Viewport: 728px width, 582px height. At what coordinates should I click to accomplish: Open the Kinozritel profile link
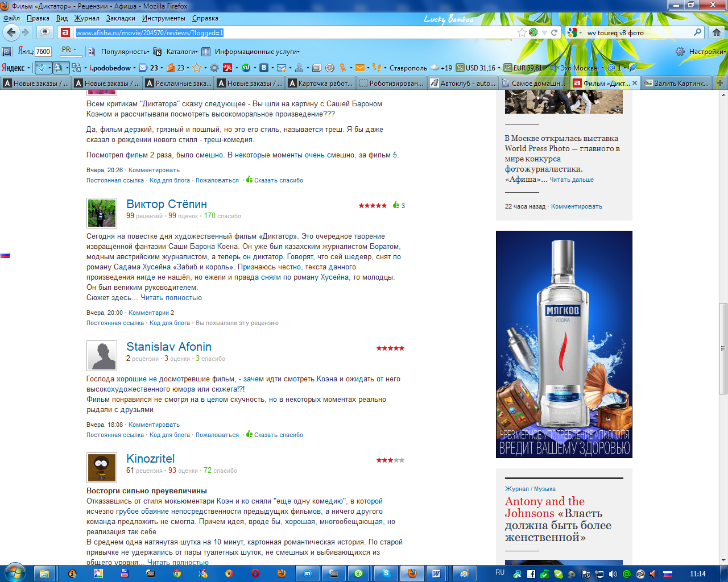(150, 459)
